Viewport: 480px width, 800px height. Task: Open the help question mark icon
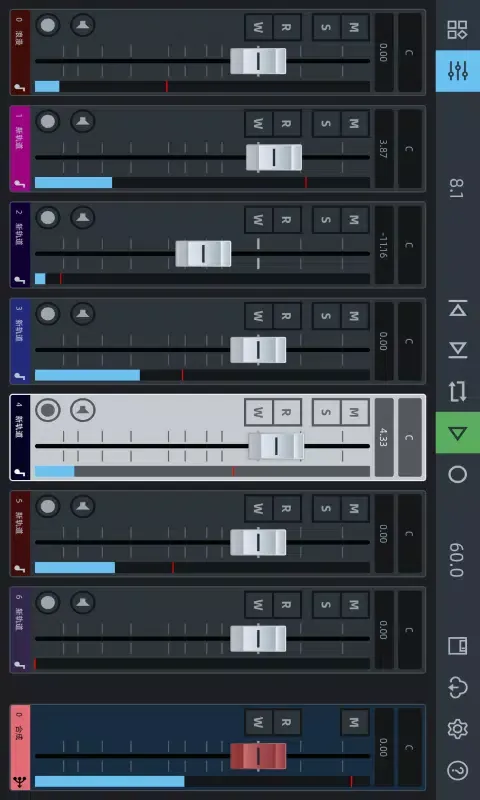point(458,770)
